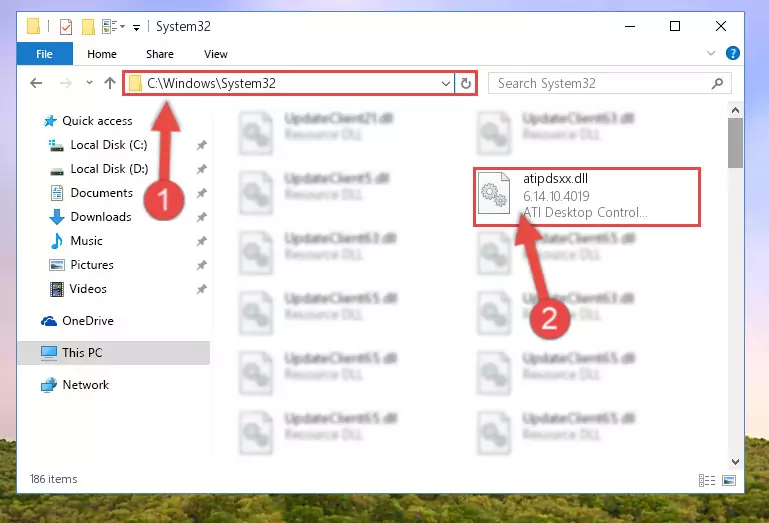Viewport: 769px width, 523px height.
Task: Open the address bar history dropdown
Action: pyautogui.click(x=446, y=83)
